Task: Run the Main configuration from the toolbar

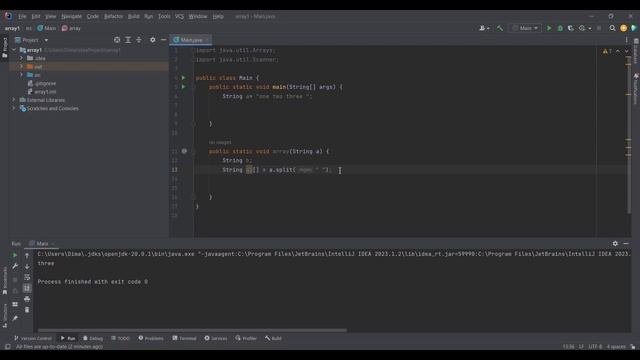Action: [549, 28]
